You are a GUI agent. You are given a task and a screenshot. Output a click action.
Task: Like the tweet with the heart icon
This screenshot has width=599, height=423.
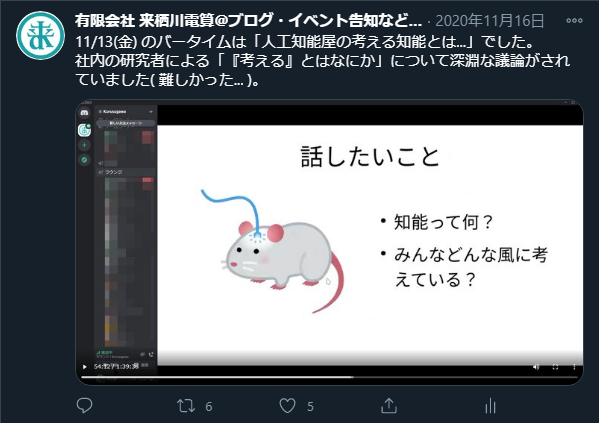coord(287,406)
